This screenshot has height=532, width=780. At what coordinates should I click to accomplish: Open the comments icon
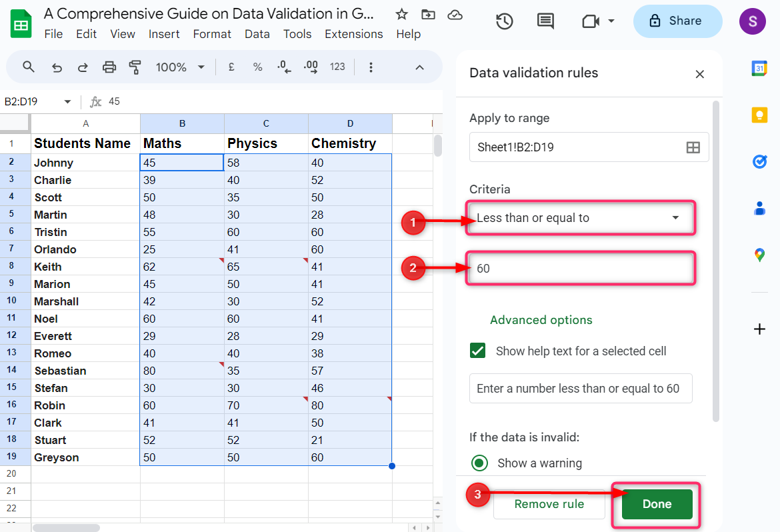tap(545, 21)
